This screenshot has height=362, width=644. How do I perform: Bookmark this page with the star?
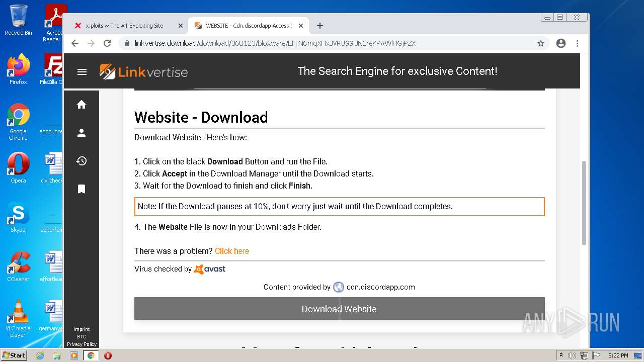pos(541,43)
